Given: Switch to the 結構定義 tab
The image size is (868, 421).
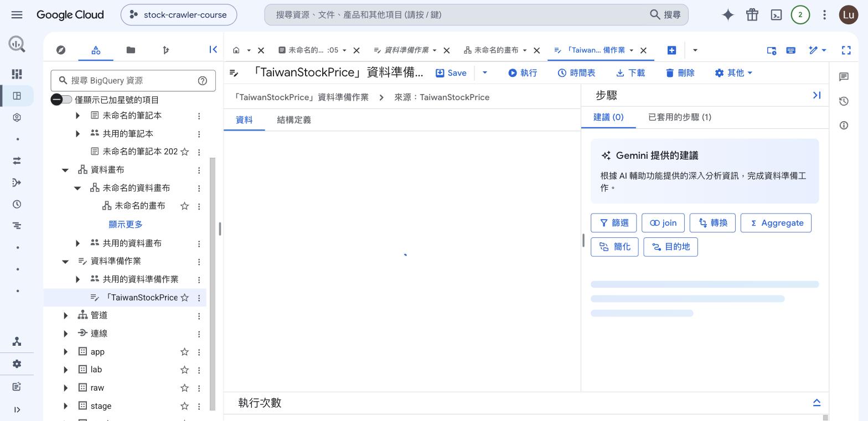Looking at the screenshot, I should pos(294,119).
